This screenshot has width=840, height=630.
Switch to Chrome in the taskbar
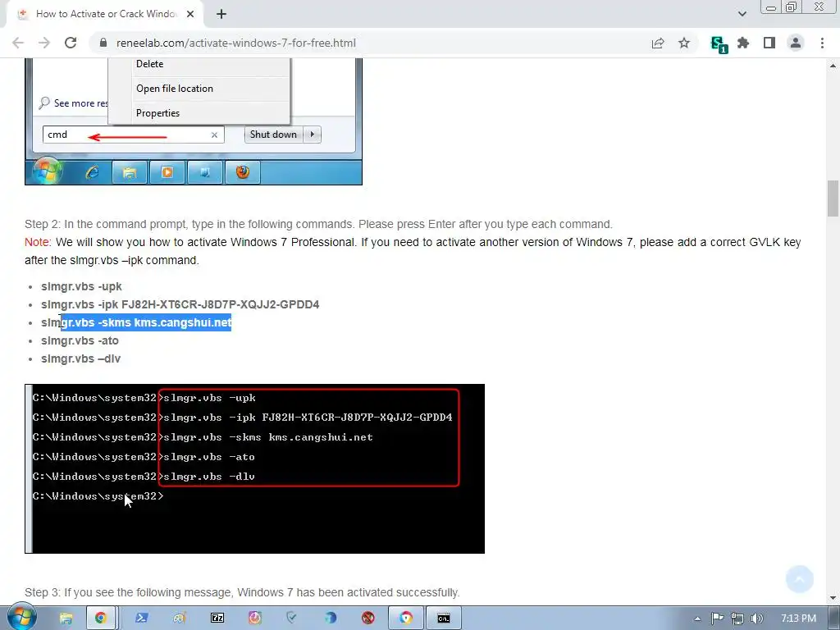pos(101,619)
